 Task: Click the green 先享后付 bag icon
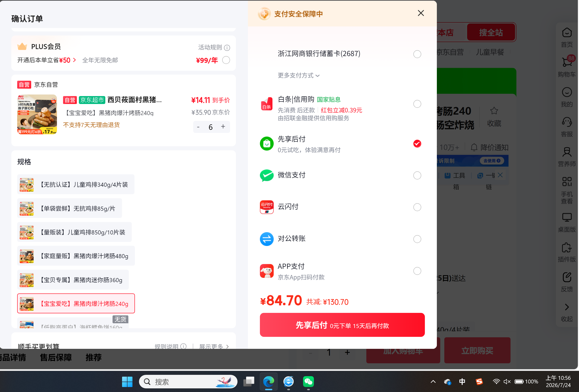pyautogui.click(x=267, y=144)
